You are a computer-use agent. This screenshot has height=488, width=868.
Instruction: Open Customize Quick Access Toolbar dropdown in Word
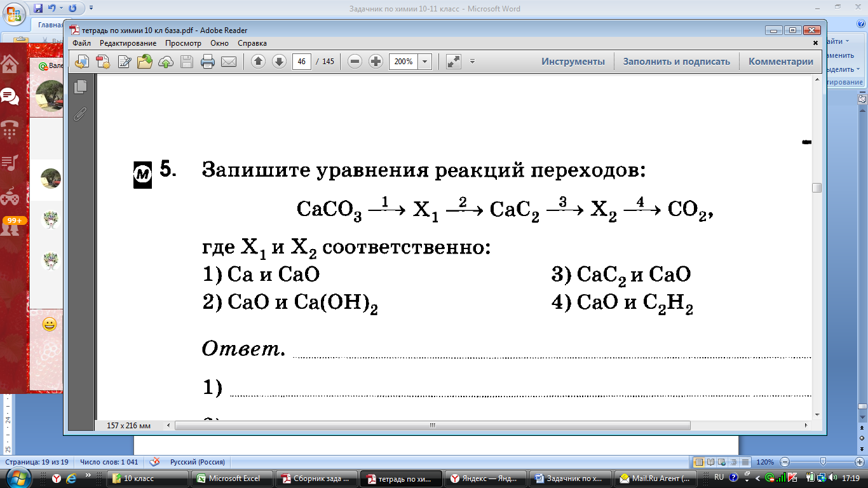pos(91,8)
